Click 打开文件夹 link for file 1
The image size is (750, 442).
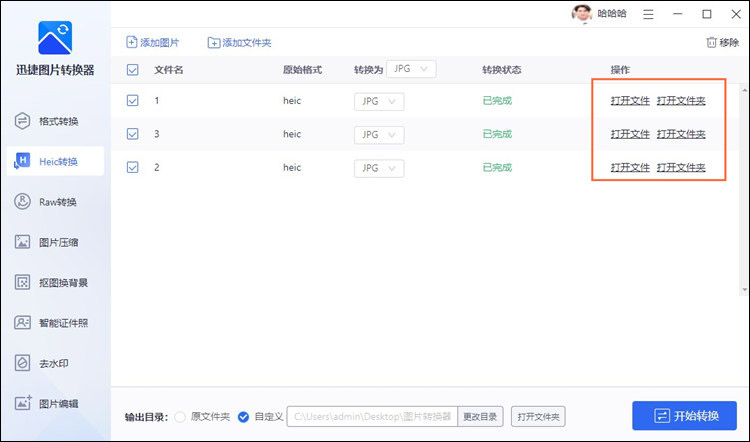click(681, 101)
